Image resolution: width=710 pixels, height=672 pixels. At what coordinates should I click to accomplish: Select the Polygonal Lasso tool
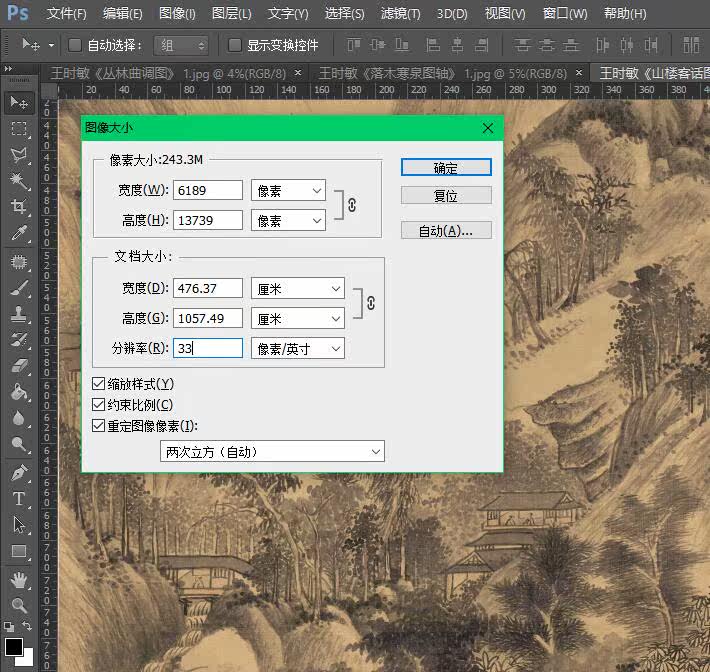[x=19, y=155]
